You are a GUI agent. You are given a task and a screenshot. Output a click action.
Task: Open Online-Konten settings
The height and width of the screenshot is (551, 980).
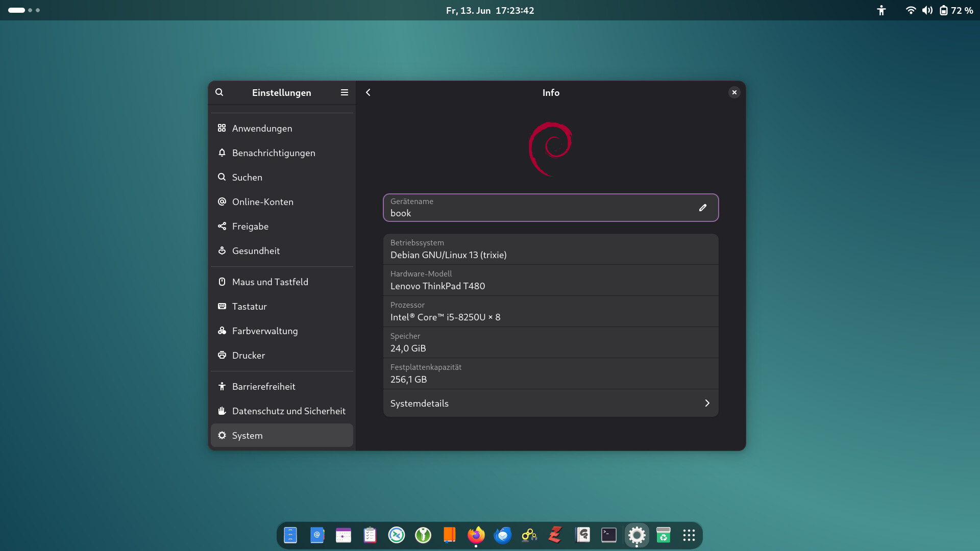point(282,202)
